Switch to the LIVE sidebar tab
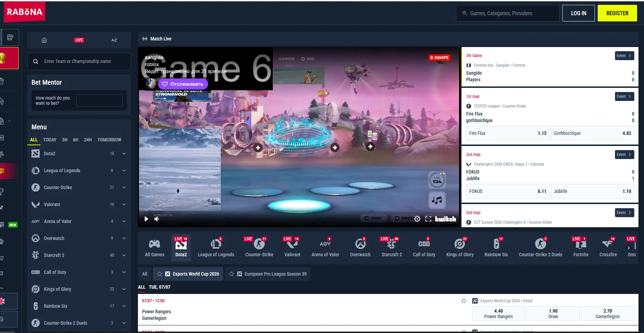The width and height of the screenshot is (644, 333). click(79, 40)
